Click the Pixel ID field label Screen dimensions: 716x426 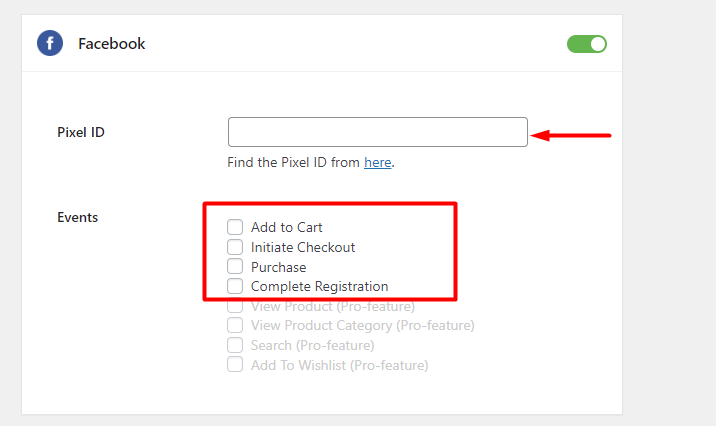click(81, 132)
